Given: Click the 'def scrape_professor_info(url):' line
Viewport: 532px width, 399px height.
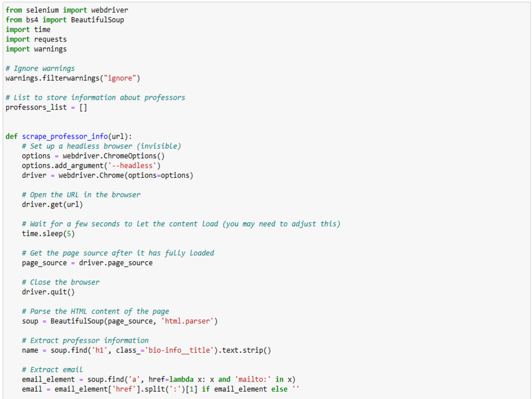Looking at the screenshot, I should click(x=69, y=136).
